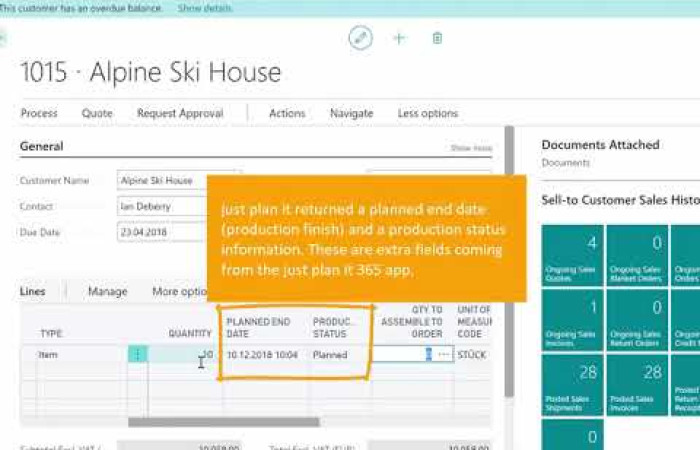This screenshot has height=450, width=700.
Task: Click Show more in General section
Action: 471,148
